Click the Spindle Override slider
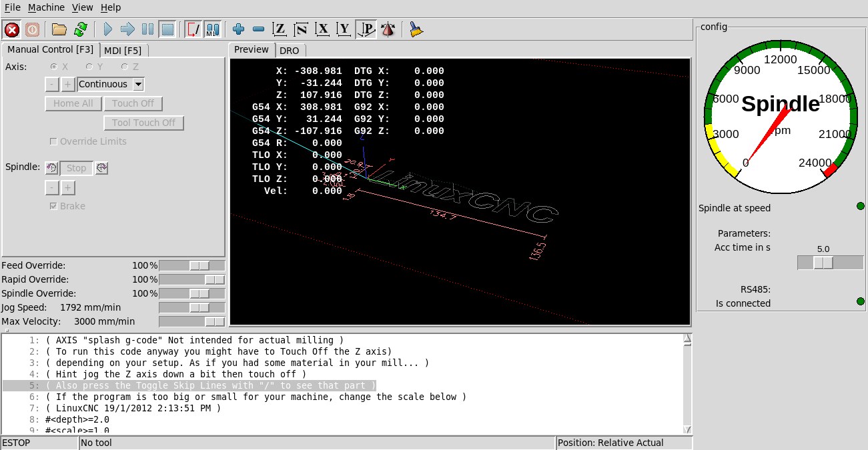 (x=192, y=293)
